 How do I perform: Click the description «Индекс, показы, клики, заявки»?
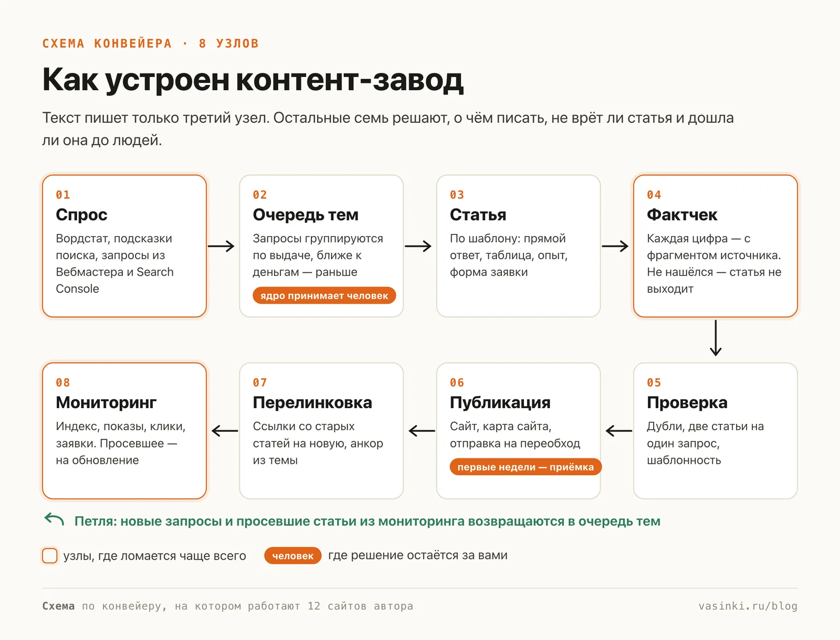(x=121, y=443)
